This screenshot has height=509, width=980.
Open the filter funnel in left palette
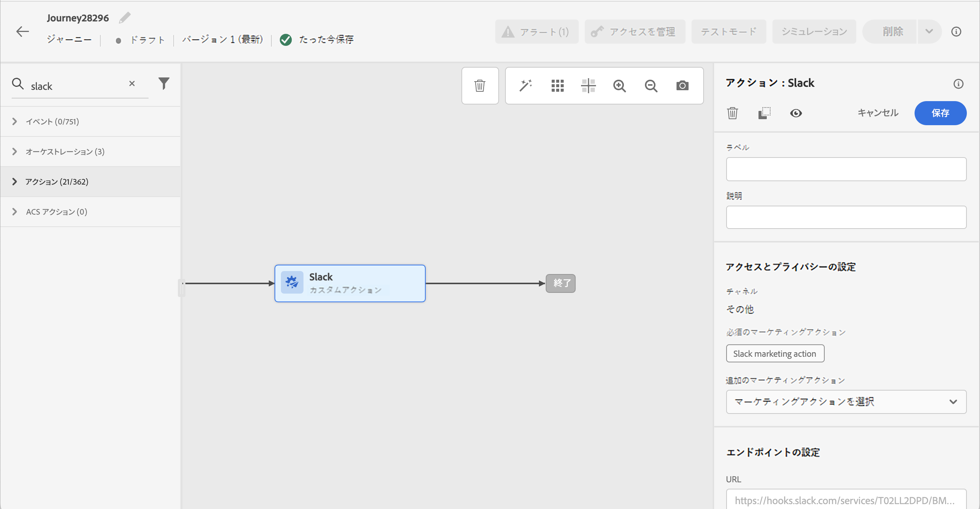tap(164, 83)
